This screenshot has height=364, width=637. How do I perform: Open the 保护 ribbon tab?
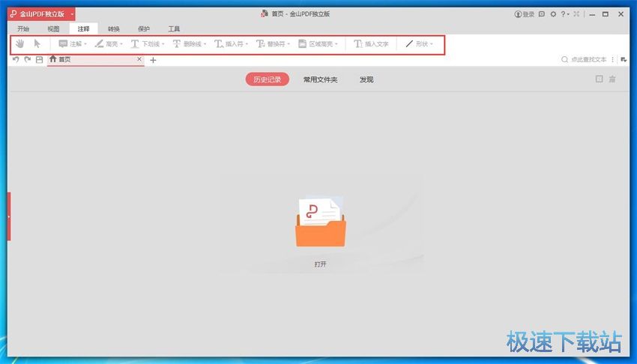tap(144, 28)
